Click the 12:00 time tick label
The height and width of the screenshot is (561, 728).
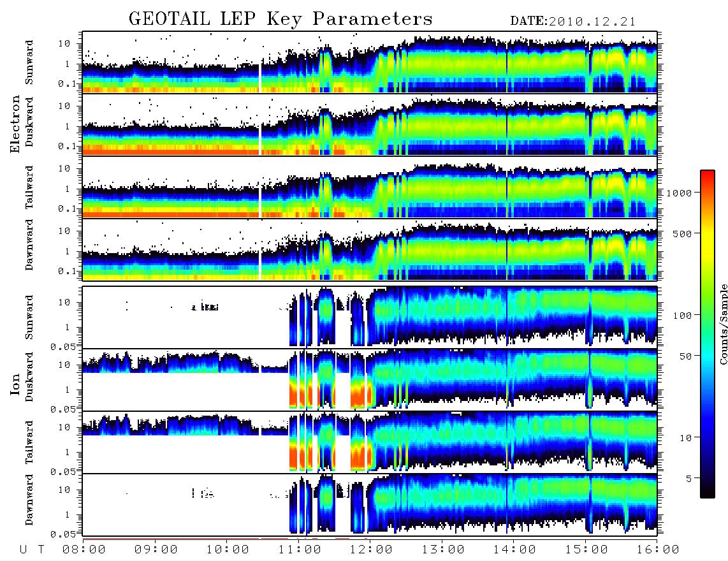(x=371, y=550)
